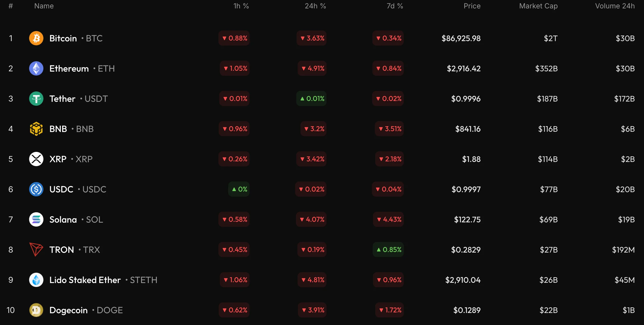Click the green Tether logo icon
This screenshot has width=644, height=325.
point(36,99)
